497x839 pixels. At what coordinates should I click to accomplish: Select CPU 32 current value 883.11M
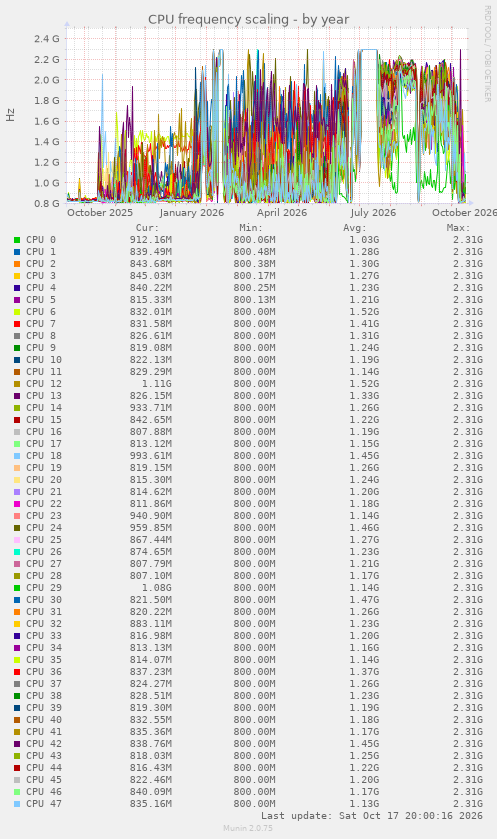pos(151,623)
